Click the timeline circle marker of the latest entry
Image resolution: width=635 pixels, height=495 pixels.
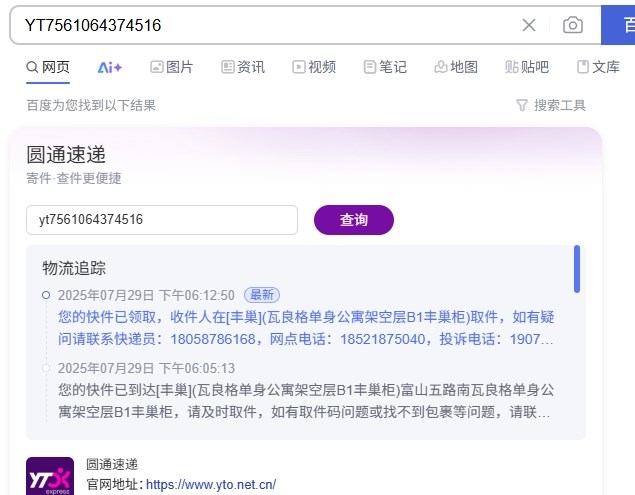point(46,295)
